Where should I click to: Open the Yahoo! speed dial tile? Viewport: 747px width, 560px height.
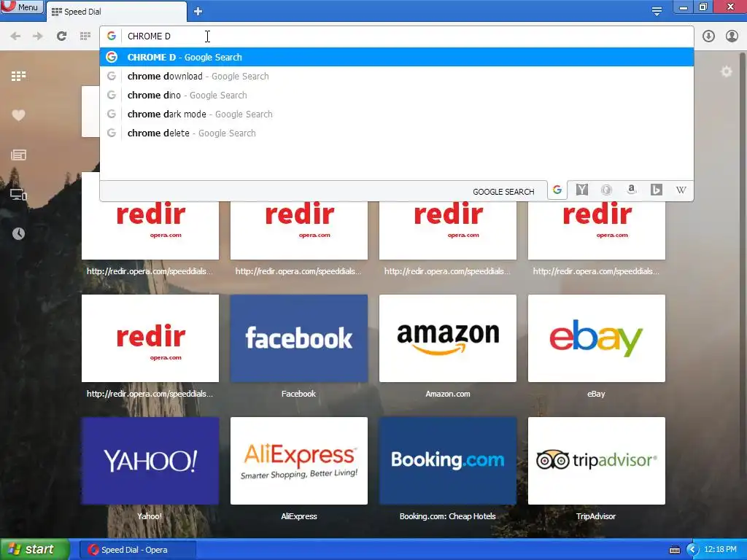click(150, 461)
